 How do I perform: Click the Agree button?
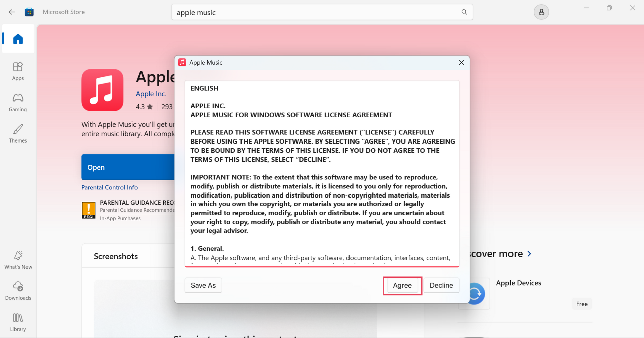[x=402, y=285]
